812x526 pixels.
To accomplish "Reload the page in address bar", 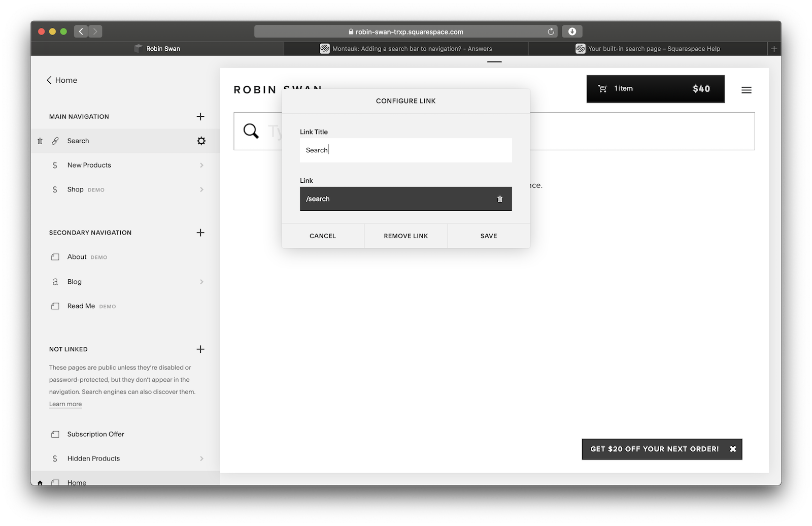I will 551,31.
